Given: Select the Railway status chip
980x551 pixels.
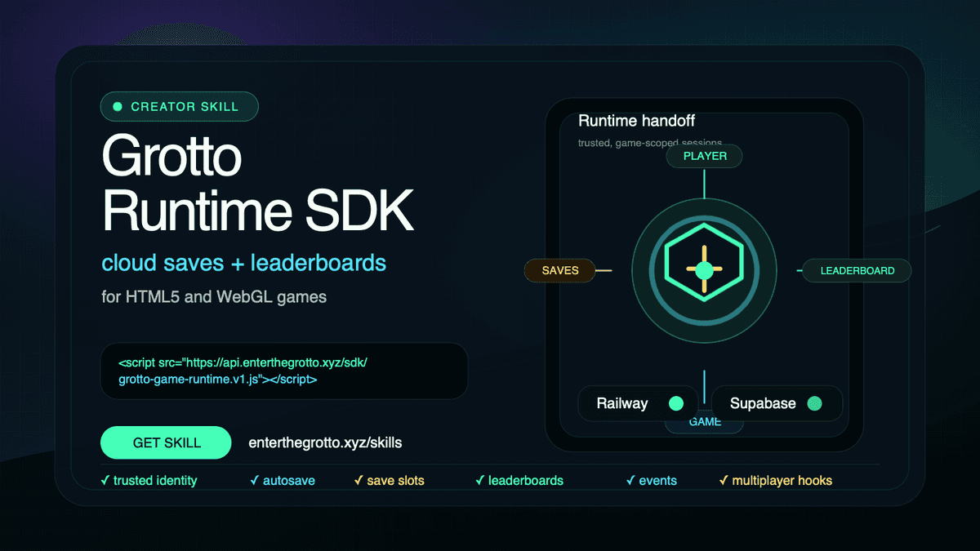Looking at the screenshot, I should click(x=638, y=403).
